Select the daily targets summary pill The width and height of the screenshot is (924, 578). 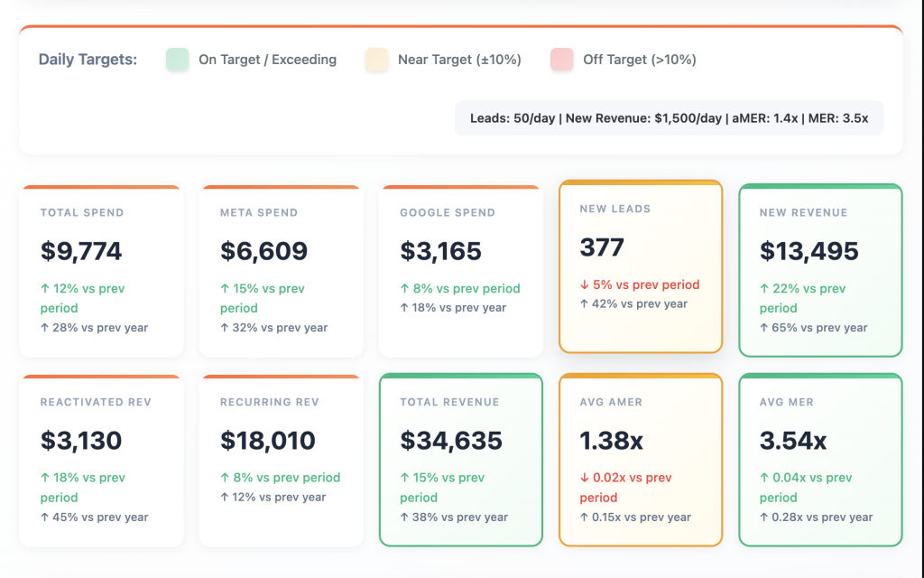click(669, 118)
